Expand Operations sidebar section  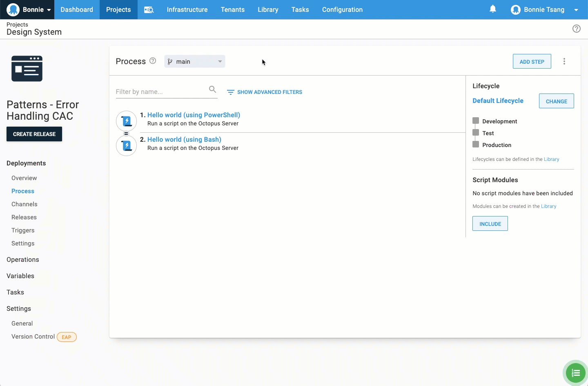(23, 260)
